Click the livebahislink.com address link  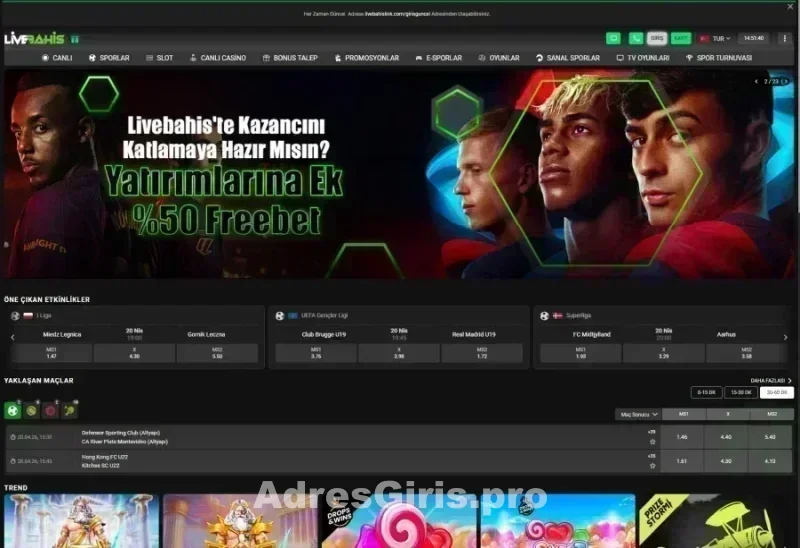tap(397, 14)
